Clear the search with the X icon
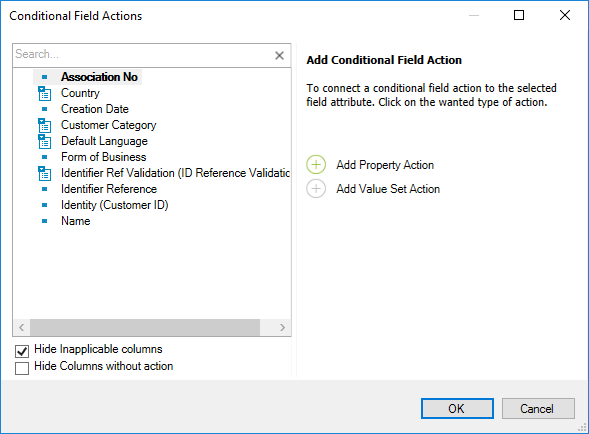The image size is (589, 434). coord(279,56)
